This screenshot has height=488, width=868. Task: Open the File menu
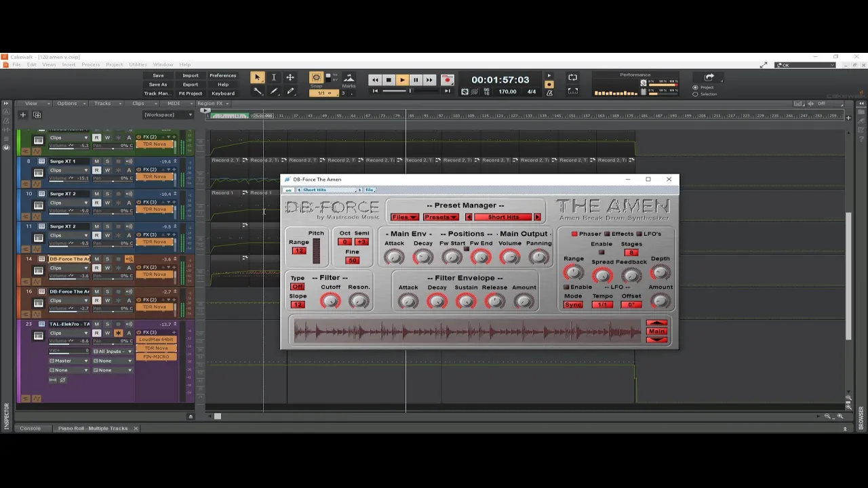point(16,64)
